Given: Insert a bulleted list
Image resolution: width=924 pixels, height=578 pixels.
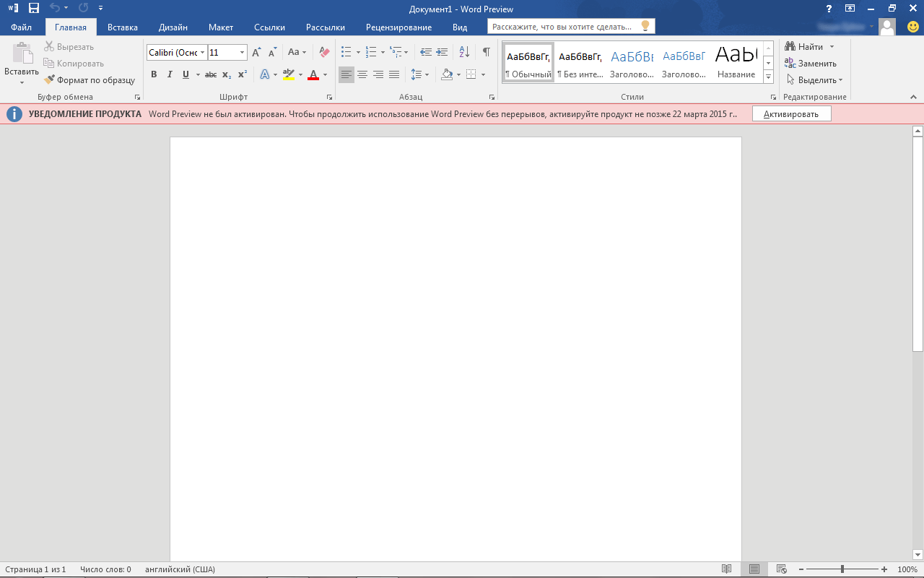Looking at the screenshot, I should coord(346,52).
